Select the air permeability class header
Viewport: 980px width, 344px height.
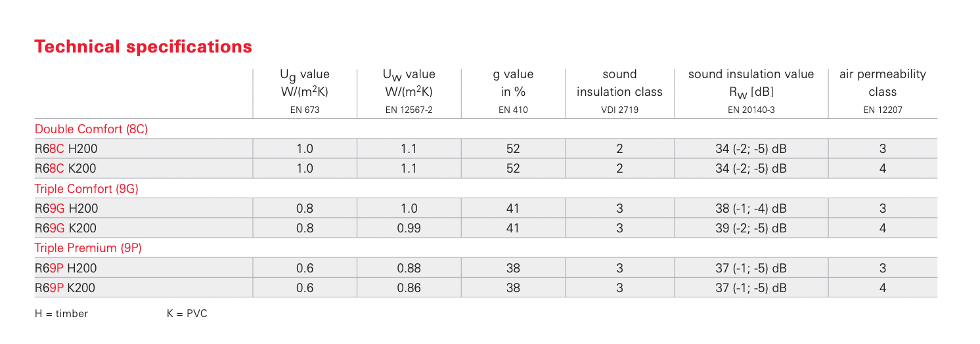point(883,82)
